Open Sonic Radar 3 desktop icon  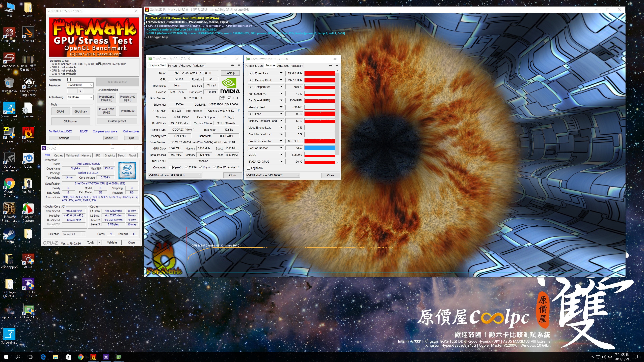[9, 37]
